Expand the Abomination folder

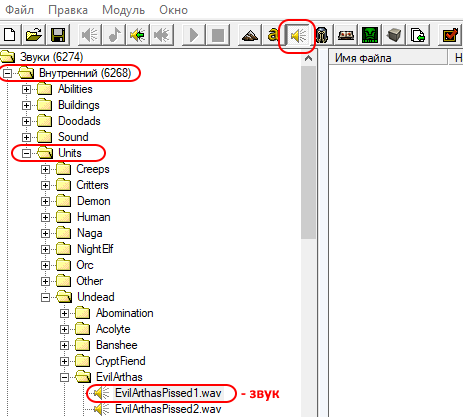click(64, 313)
